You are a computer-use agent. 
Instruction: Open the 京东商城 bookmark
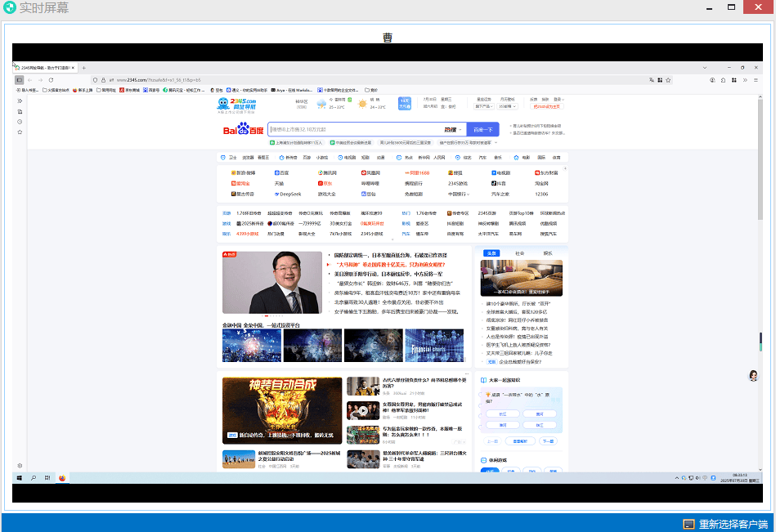click(130, 90)
